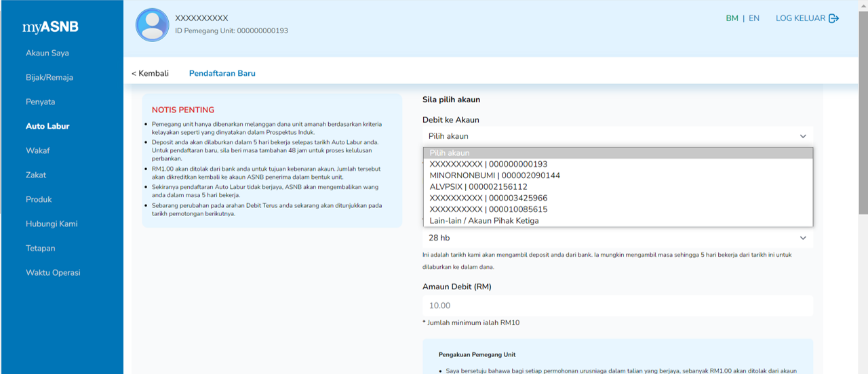Screen dimensions: 868x374
Task: Click ID Pemegang Unit: 000000000193 text
Action: click(x=231, y=30)
